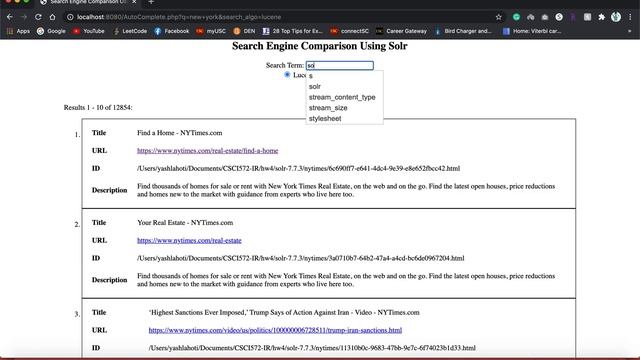Show more bookmarks via overflow chevron
The height and width of the screenshot is (360, 640).
pyautogui.click(x=629, y=31)
